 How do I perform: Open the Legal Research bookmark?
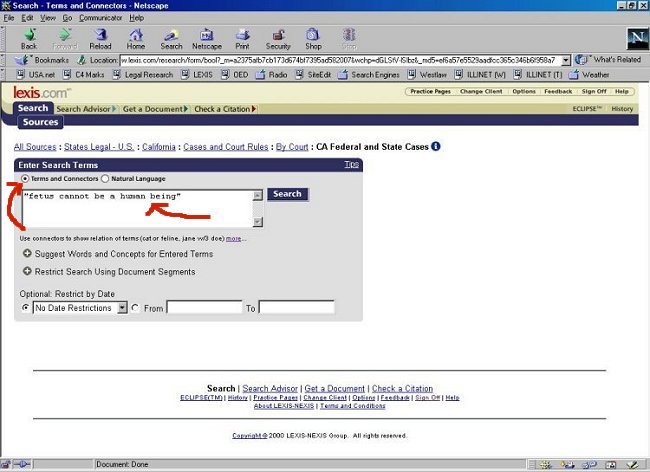pos(143,75)
